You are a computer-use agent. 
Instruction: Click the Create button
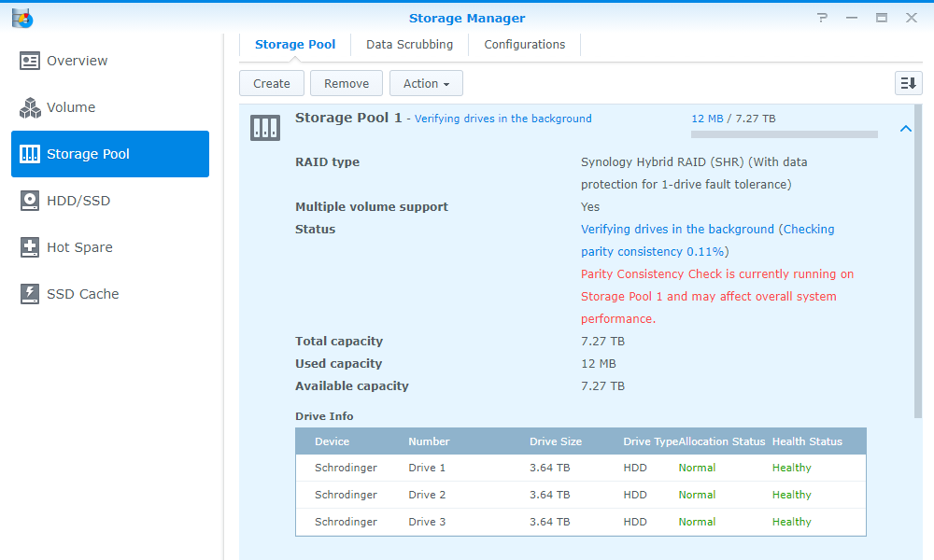pyautogui.click(x=272, y=83)
